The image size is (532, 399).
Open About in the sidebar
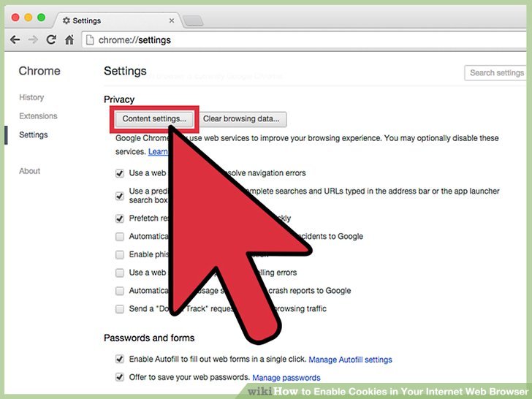coord(29,171)
